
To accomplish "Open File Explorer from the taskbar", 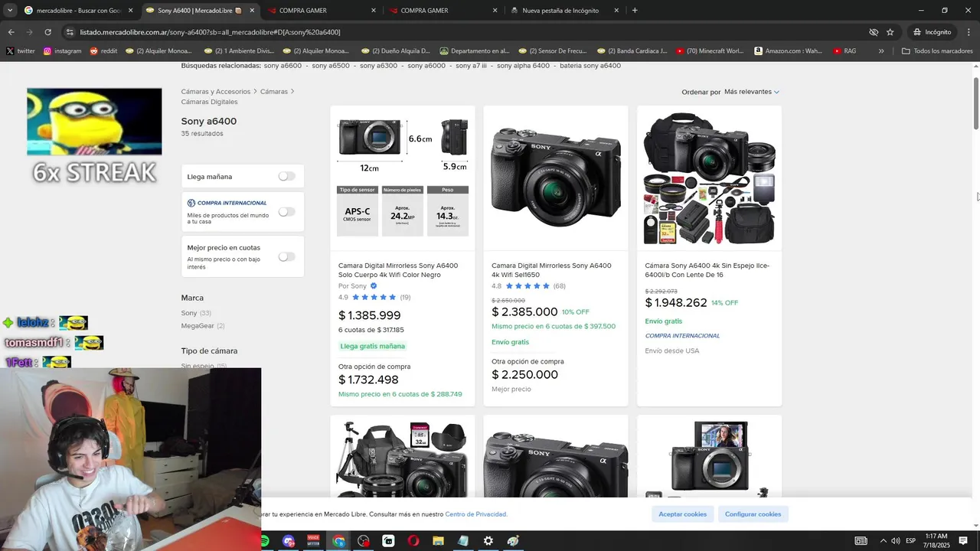I will (x=438, y=541).
